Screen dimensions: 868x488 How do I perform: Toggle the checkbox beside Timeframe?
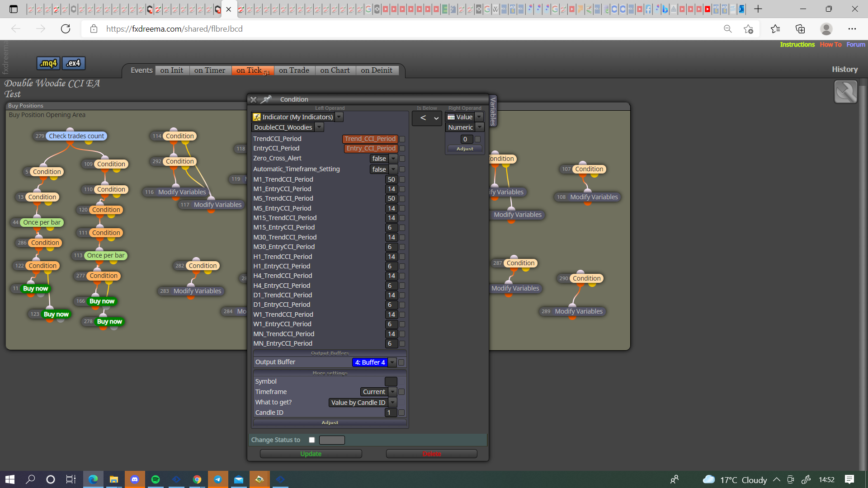pyautogui.click(x=401, y=392)
